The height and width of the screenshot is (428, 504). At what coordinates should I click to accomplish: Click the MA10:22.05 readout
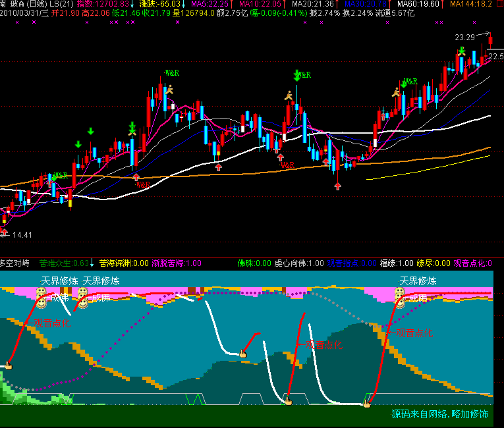point(260,4)
